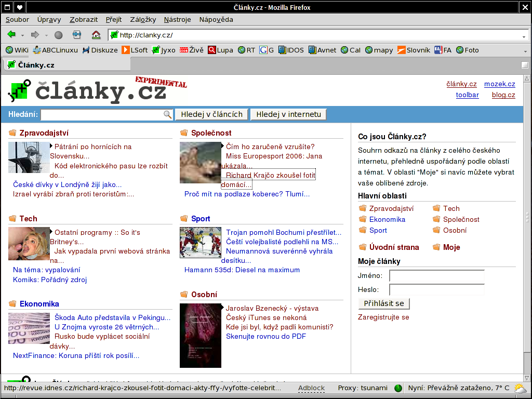Click the Hledání search input field
Viewport: 532px width, 399px height.
click(x=107, y=115)
